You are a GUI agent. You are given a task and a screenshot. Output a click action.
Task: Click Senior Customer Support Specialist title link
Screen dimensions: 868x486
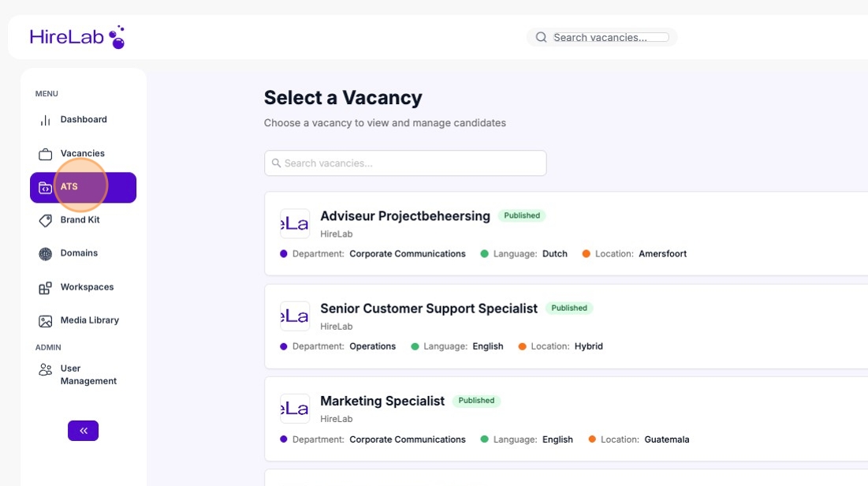428,308
